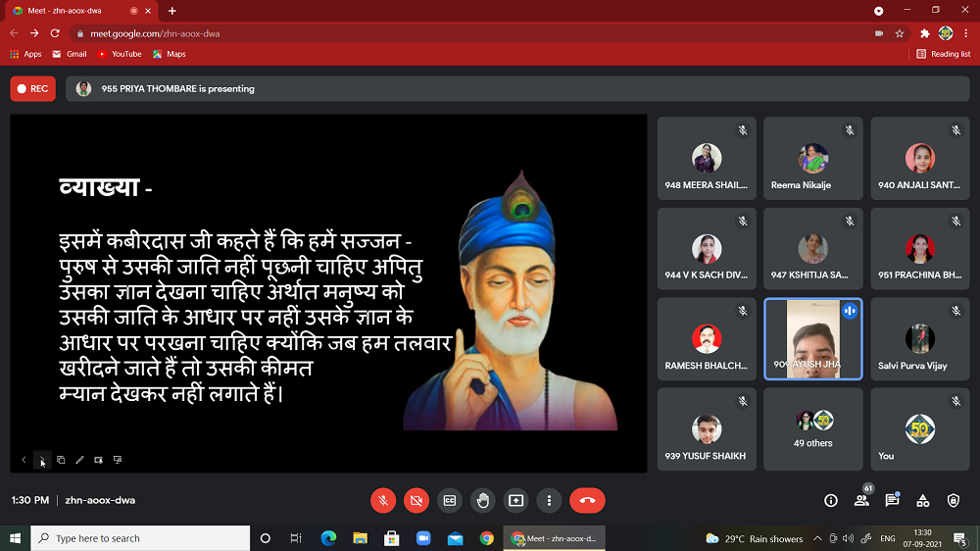Open the YouTube bookmark
This screenshot has width=980, height=551.
(x=120, y=54)
